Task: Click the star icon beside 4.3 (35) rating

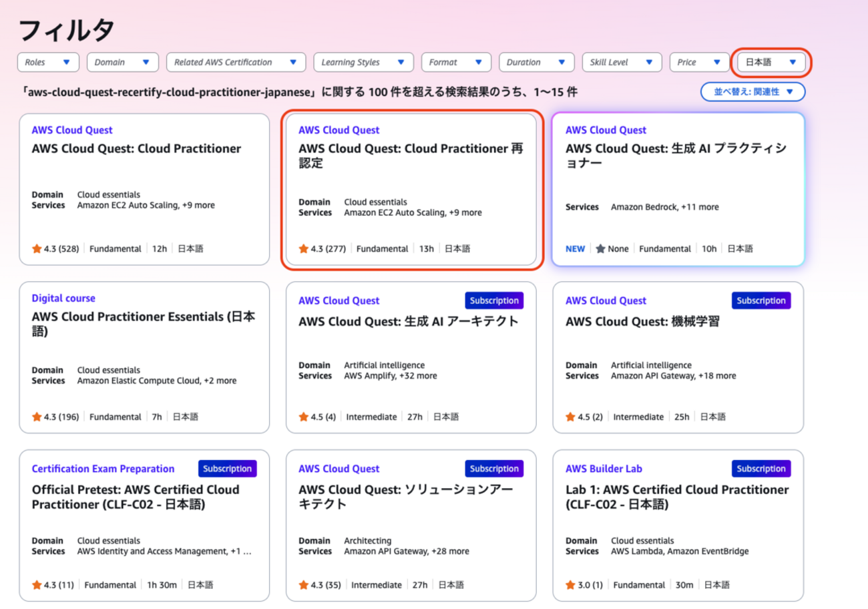Action: pyautogui.click(x=303, y=585)
